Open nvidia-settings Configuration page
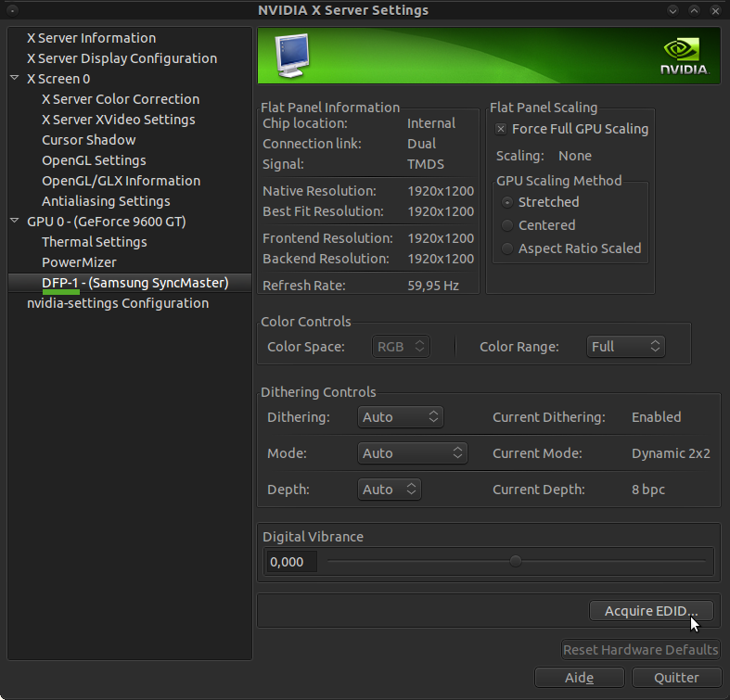 click(x=118, y=303)
